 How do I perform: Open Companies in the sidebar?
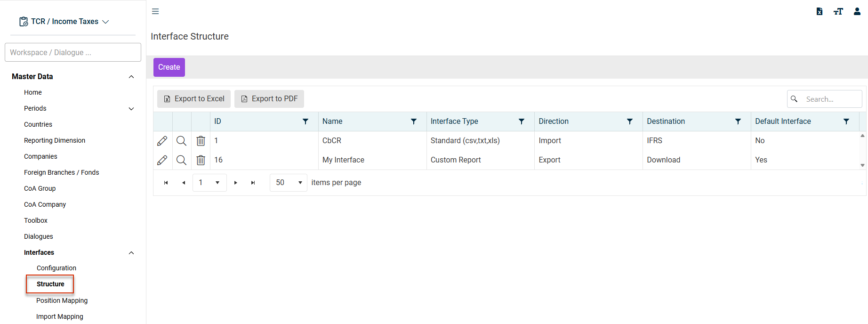tap(40, 156)
